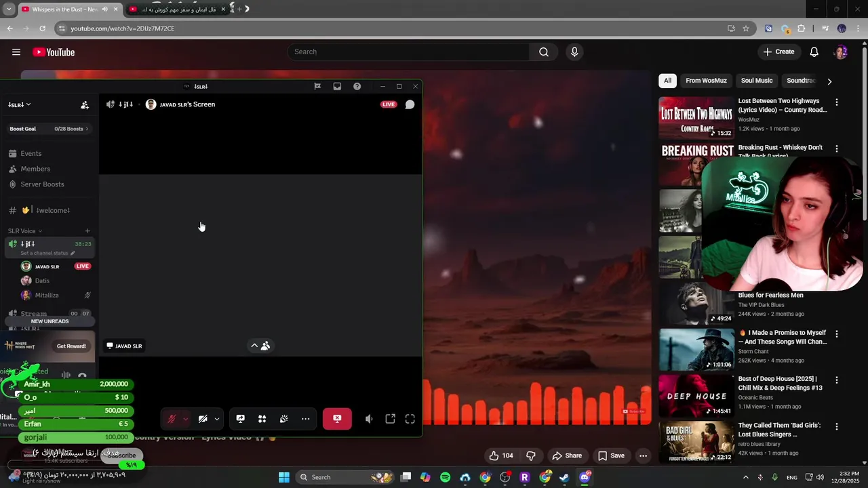Enter fullscreen for Discord stream

[x=410, y=419]
